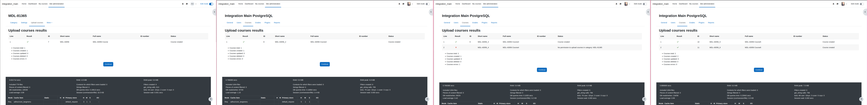868x105 pixels.
Task: Open Dashboard in Course2 results window
Action: click(249, 4)
